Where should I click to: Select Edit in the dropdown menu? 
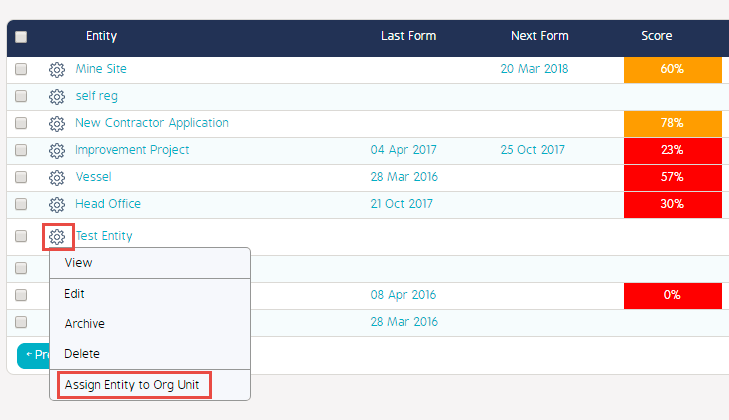[x=75, y=294]
